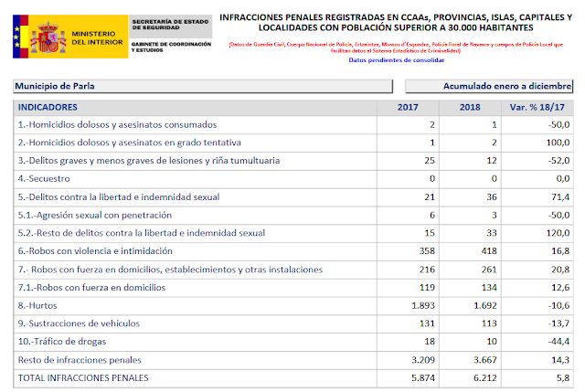
Task: Select the 2017 value 358 for Robos con violencia
Action: pyautogui.click(x=427, y=251)
